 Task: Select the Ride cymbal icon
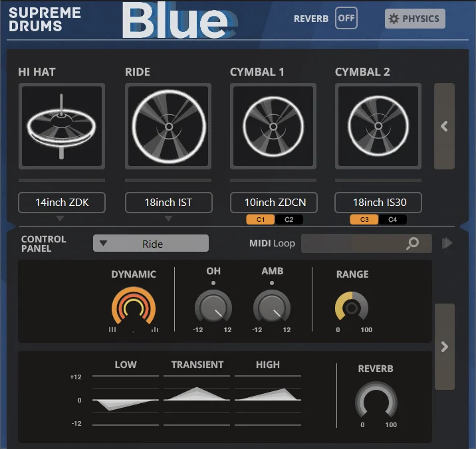(x=168, y=126)
